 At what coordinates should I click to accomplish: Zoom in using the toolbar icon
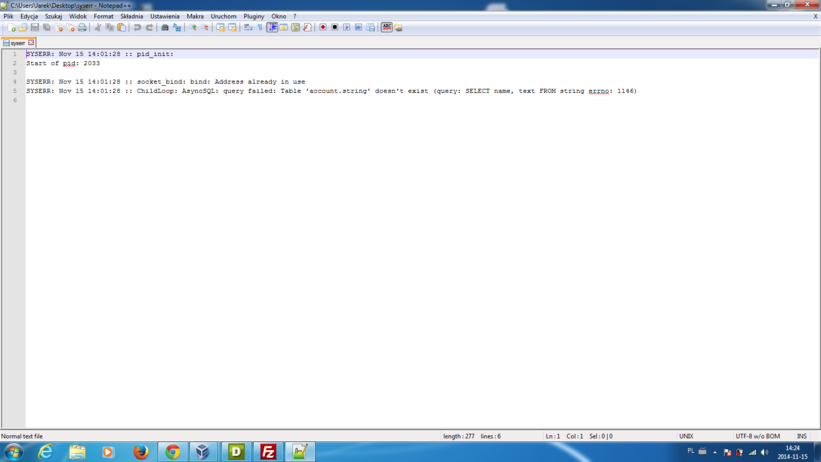(x=193, y=28)
